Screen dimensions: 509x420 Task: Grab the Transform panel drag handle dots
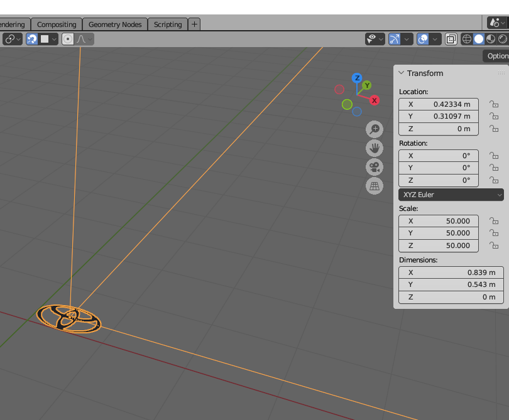tap(501, 73)
